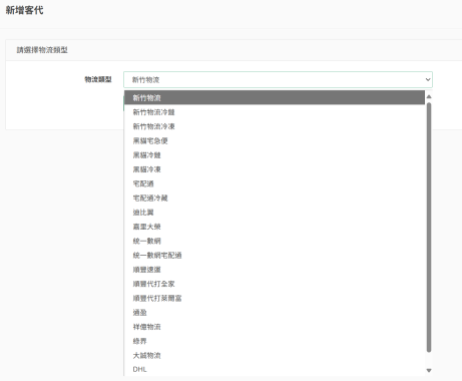Choose 新竹物流冷凍 from the list
The height and width of the screenshot is (381, 462).
pos(275,126)
